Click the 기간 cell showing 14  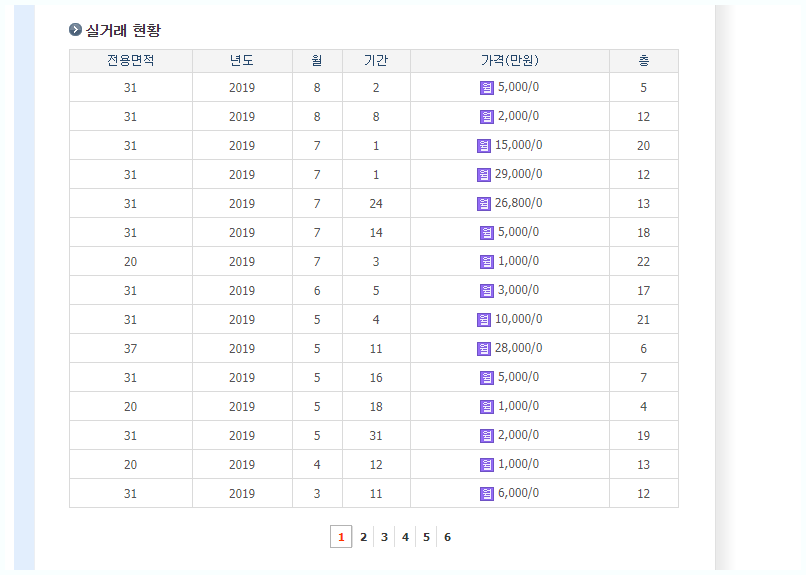point(376,233)
